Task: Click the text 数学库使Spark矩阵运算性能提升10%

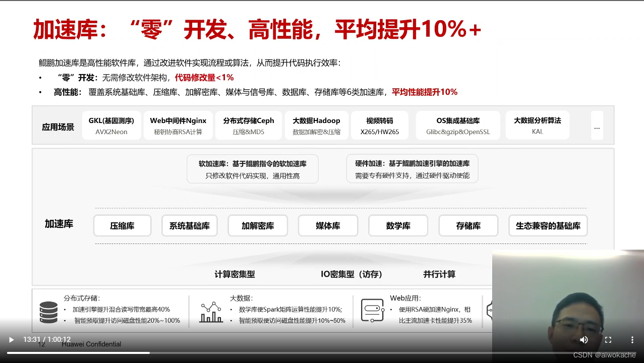Action: tap(290, 310)
